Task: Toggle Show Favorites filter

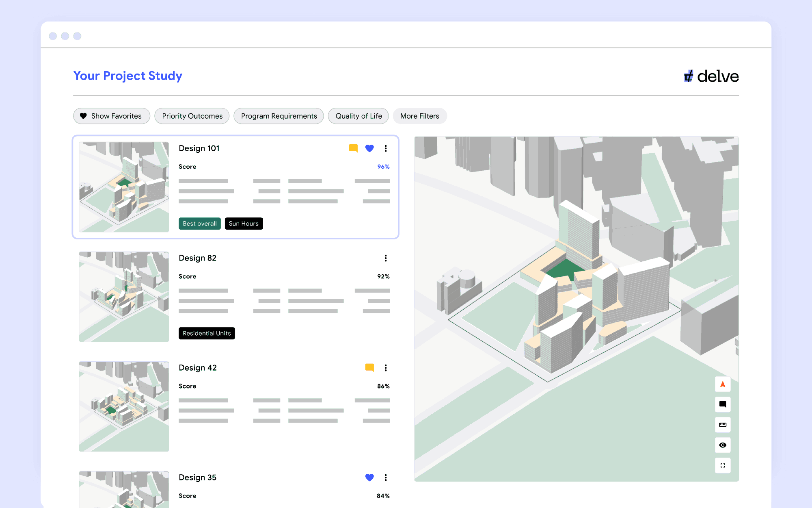Action: (111, 116)
